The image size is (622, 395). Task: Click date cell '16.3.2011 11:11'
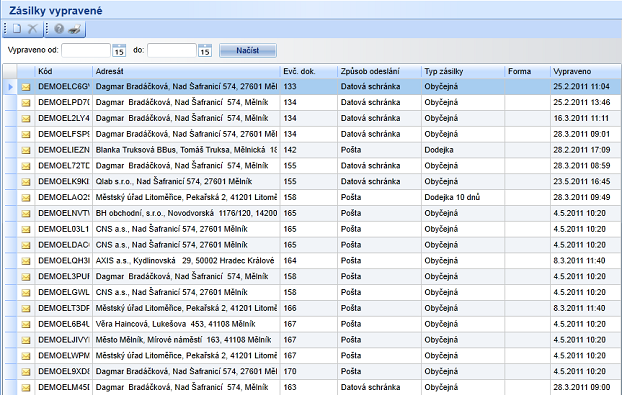coord(586,118)
